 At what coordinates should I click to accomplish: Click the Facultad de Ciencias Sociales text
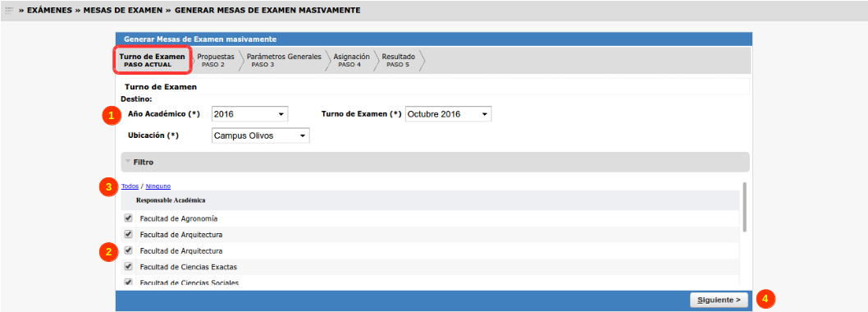[189, 283]
